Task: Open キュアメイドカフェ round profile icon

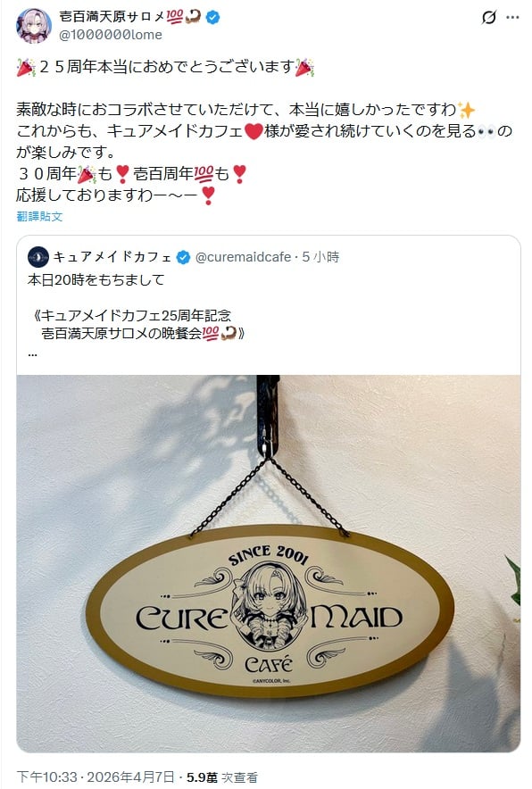Action: click(38, 257)
